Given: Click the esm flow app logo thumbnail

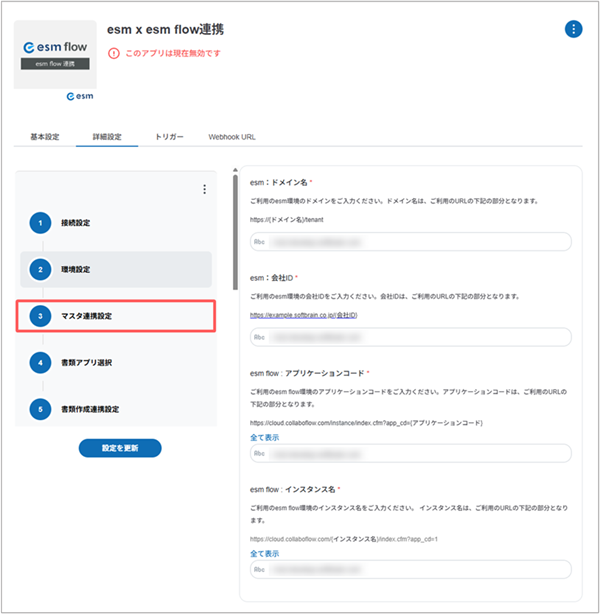Looking at the screenshot, I should [55, 54].
